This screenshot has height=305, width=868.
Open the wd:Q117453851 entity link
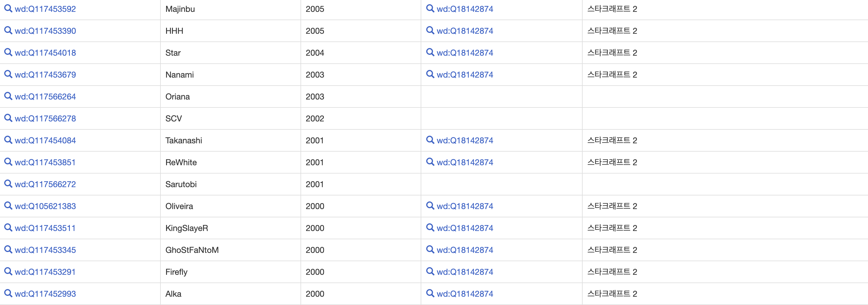click(45, 163)
